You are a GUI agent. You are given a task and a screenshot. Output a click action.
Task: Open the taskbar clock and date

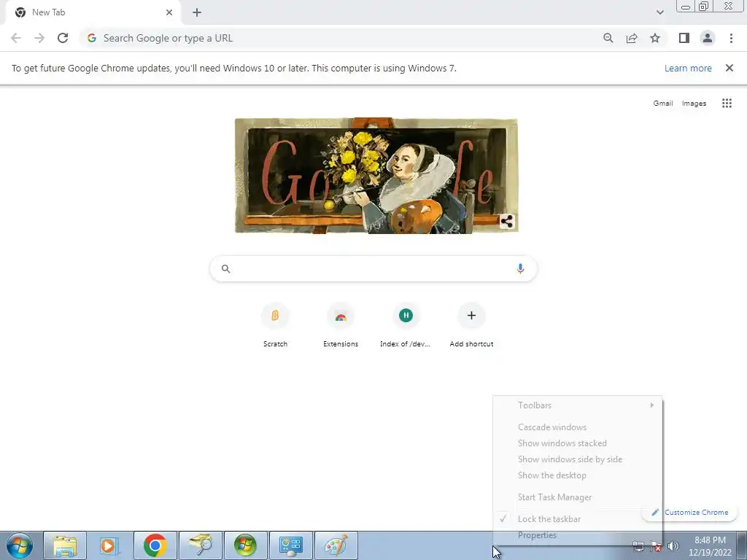[710, 546]
